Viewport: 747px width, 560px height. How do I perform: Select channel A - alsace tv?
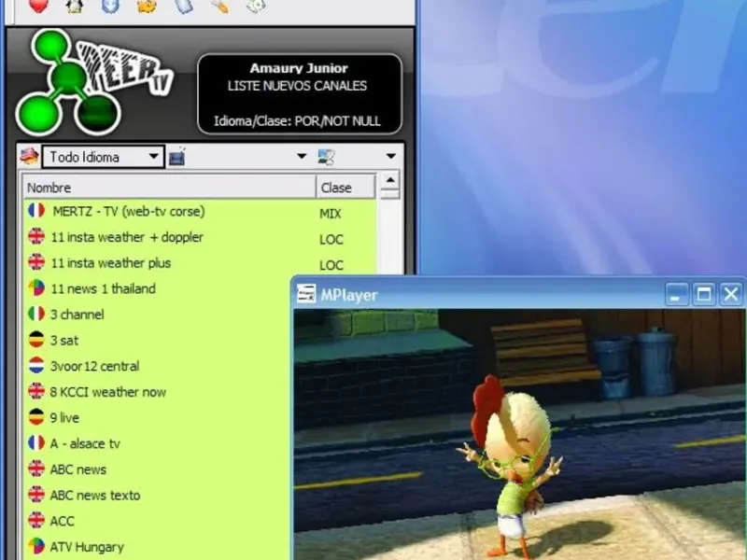tap(85, 443)
